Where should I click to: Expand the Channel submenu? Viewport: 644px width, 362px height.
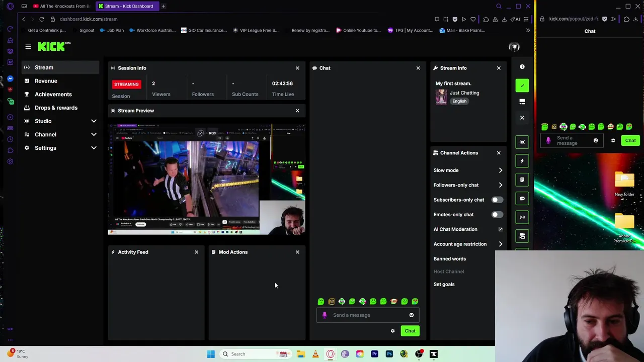[x=60, y=134]
